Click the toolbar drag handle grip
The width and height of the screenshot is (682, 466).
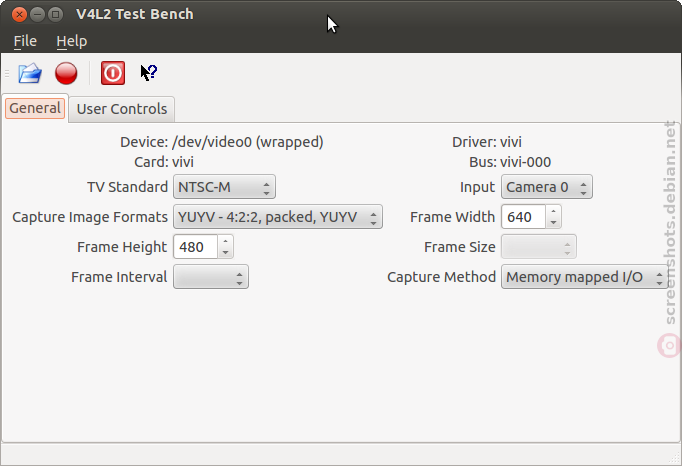pos(7,73)
